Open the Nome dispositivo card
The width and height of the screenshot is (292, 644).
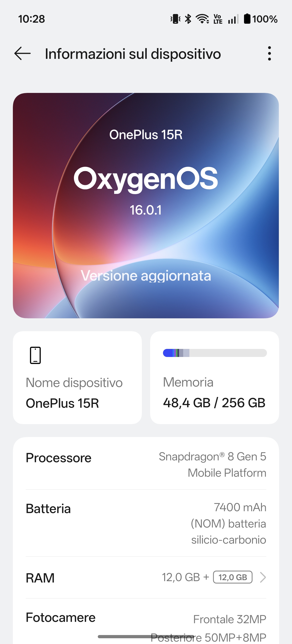[x=77, y=377]
